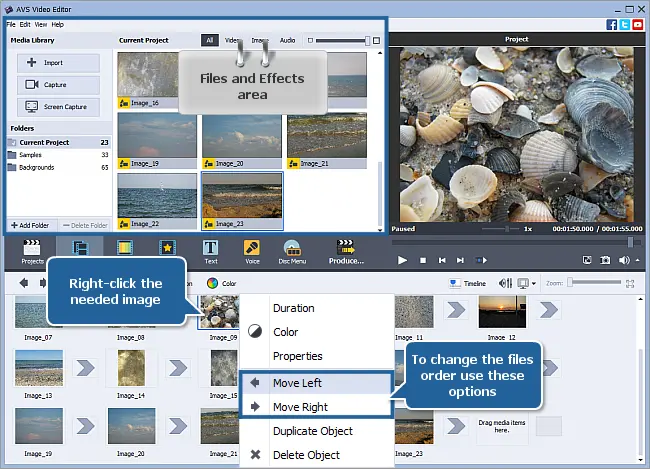Viewport: 650px width, 469px height.
Task: Open the File menu
Action: point(11,24)
